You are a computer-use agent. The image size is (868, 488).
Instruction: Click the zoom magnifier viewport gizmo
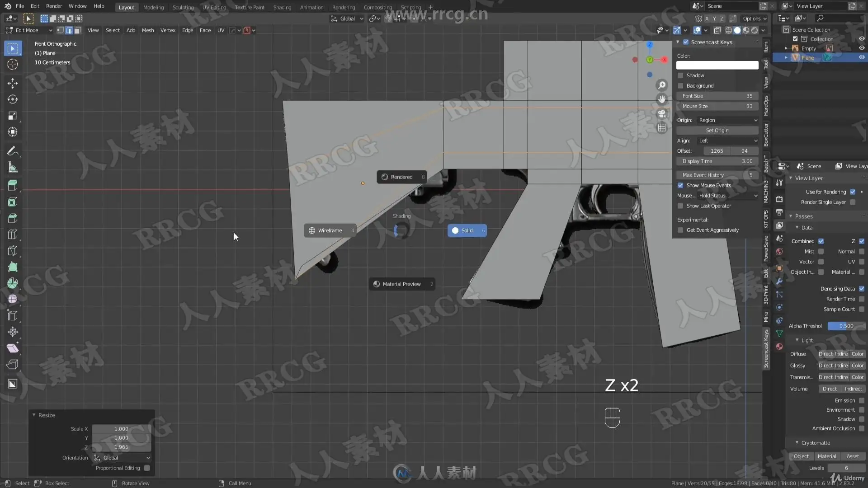[662, 85]
